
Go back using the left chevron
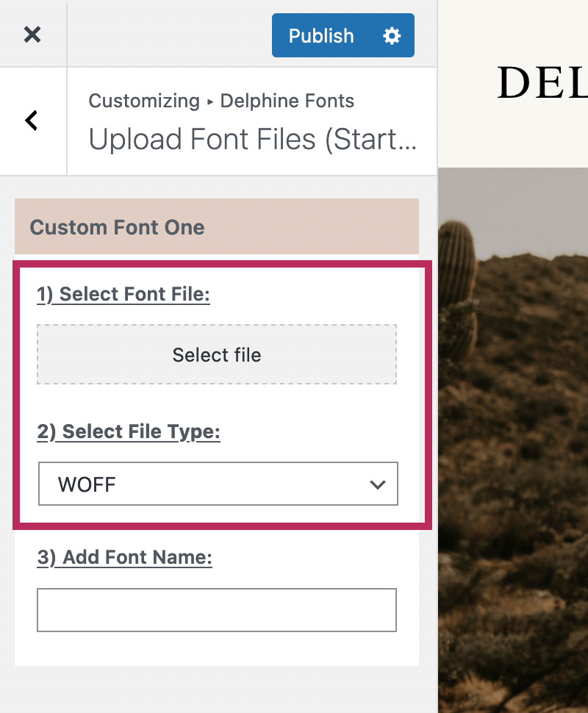click(x=32, y=121)
